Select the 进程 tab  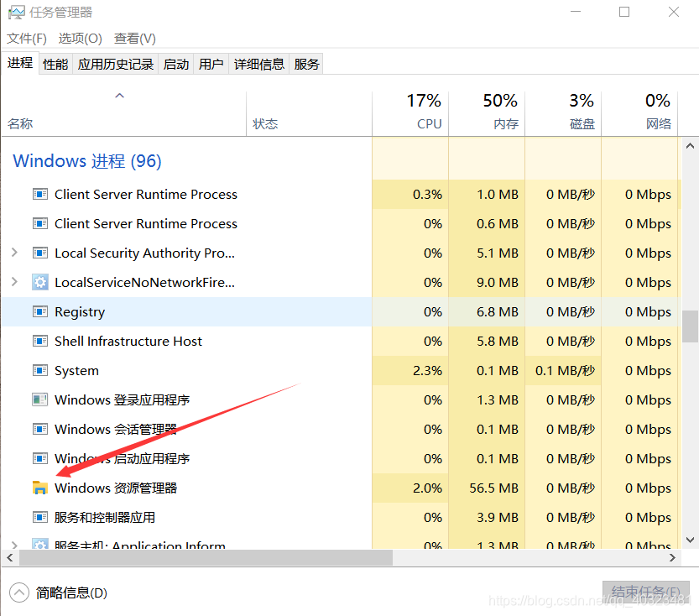(x=20, y=63)
